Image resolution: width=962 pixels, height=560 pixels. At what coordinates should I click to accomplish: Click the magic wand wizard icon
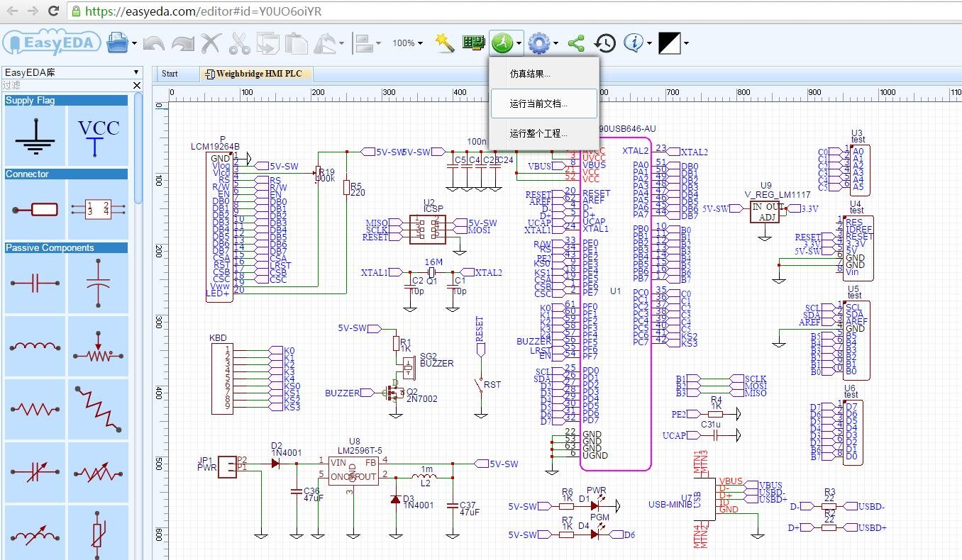point(444,43)
